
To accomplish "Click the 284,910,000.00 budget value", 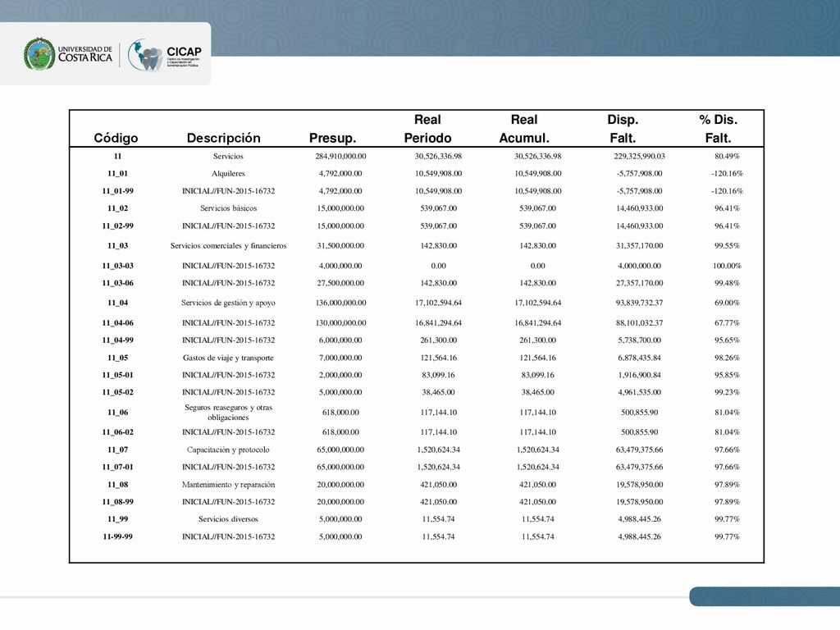I will pyautogui.click(x=340, y=157).
